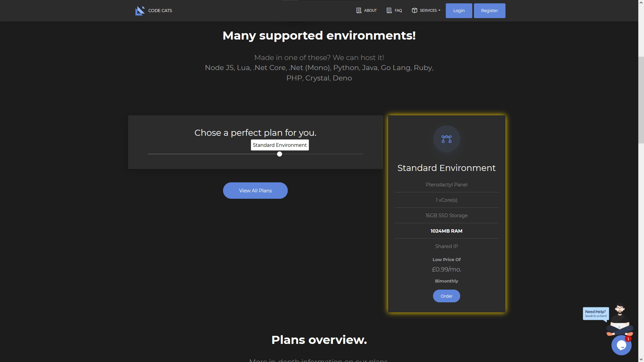
Task: Click the Made in one of these text
Action: (319, 58)
